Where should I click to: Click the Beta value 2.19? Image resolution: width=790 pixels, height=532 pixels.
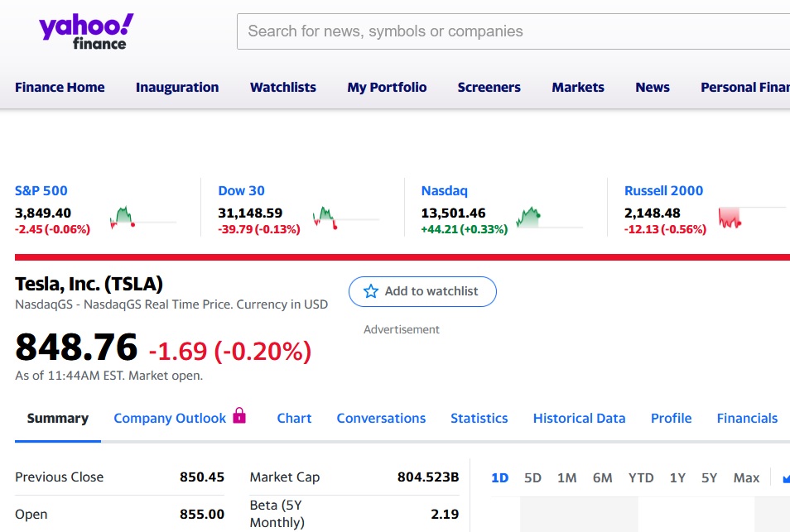445,515
